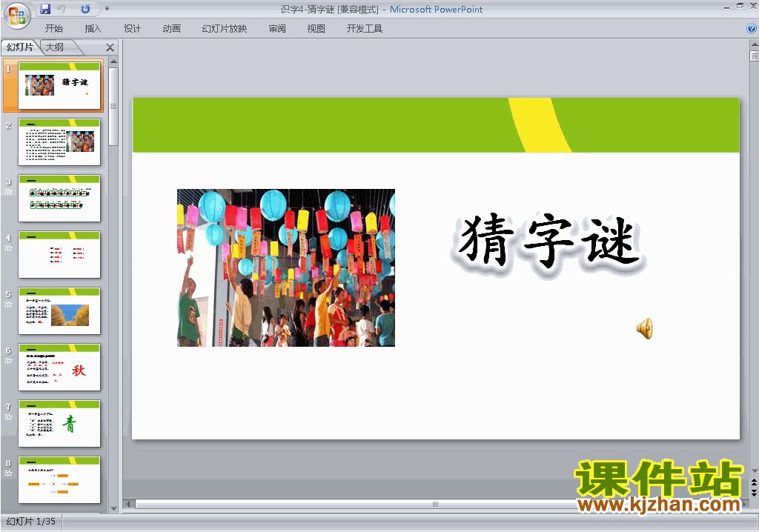Image resolution: width=759 pixels, height=532 pixels.
Task: Open the 开始 ribbon tab
Action: point(53,29)
